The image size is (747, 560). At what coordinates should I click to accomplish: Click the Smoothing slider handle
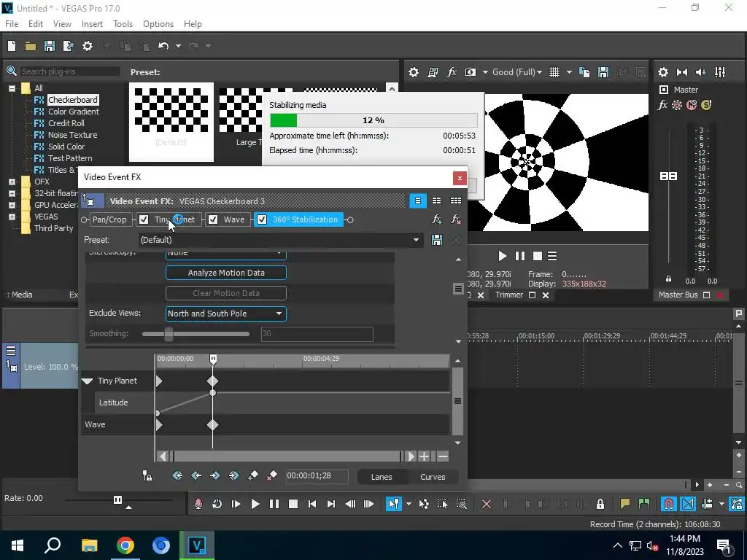click(169, 334)
